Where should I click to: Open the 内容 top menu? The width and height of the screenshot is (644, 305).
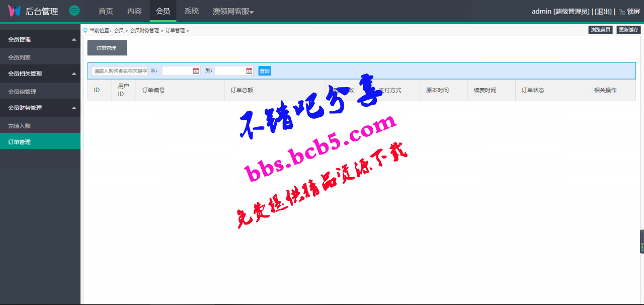tap(134, 11)
